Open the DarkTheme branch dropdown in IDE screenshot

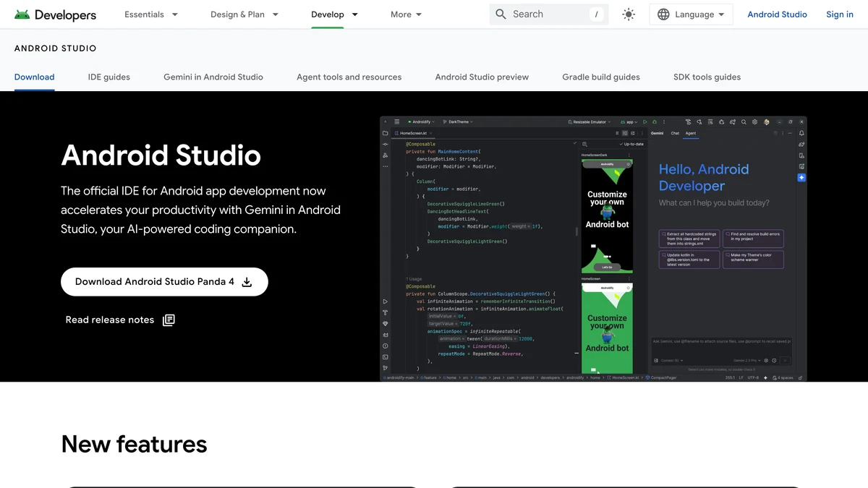point(457,122)
